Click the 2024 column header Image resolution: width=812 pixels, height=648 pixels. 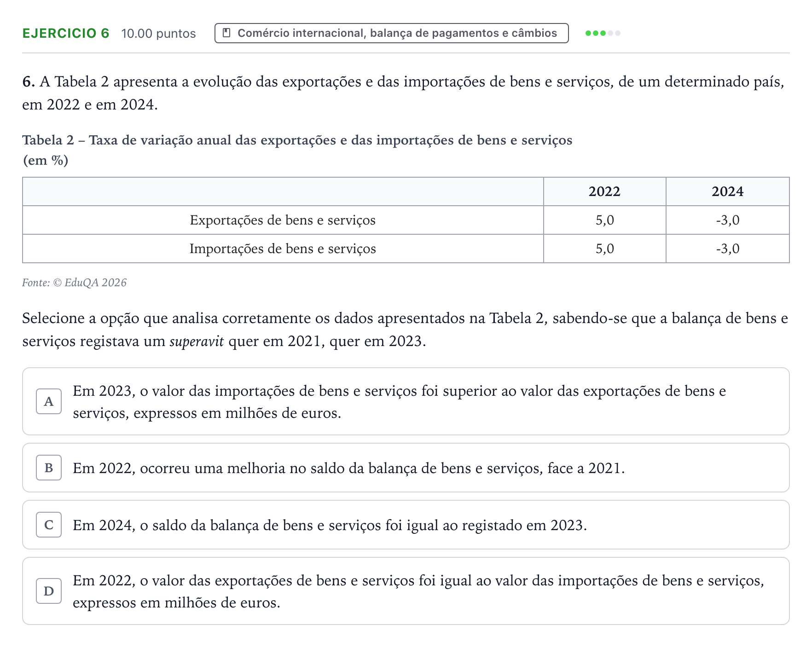(x=727, y=191)
